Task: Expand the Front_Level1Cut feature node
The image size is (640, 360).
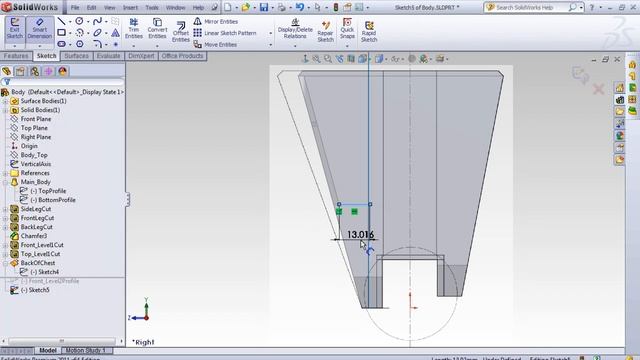Action: 5,245
